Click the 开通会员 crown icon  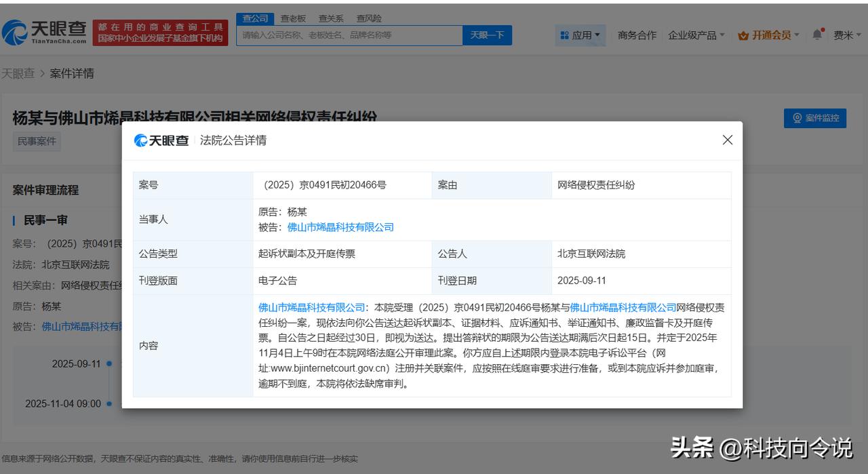coord(743,35)
